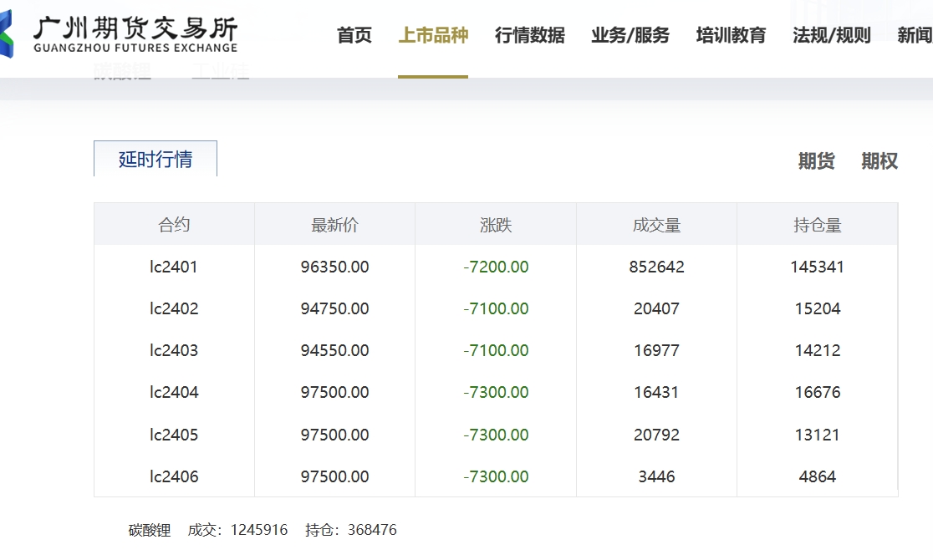Select the 期货 futures tab

(x=816, y=161)
